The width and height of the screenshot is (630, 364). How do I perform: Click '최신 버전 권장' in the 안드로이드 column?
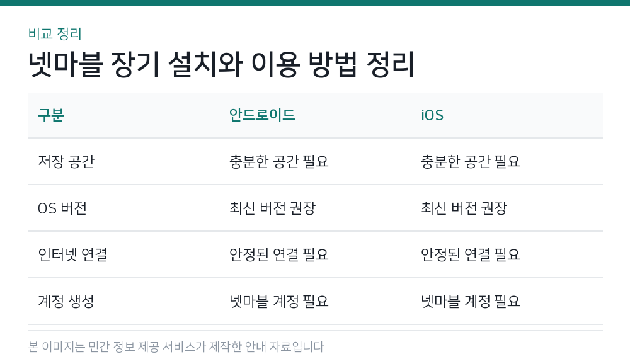(272, 208)
